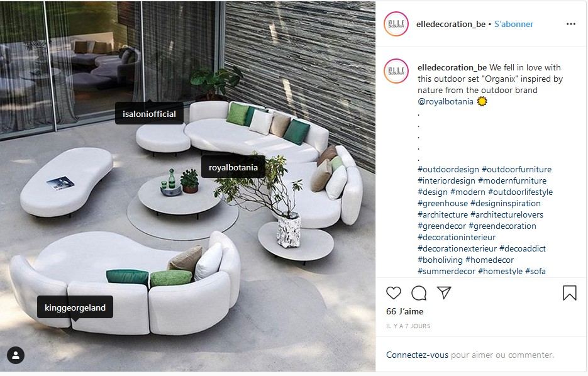Open comments with the speech bubble icon
This screenshot has height=376, width=588.
[418, 293]
